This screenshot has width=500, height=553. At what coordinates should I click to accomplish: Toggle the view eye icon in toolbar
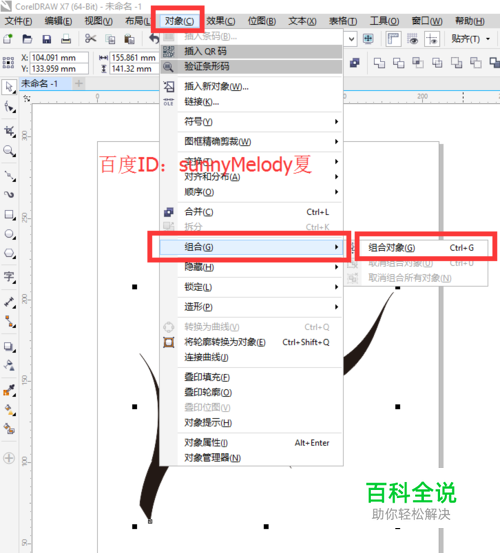coord(413,39)
